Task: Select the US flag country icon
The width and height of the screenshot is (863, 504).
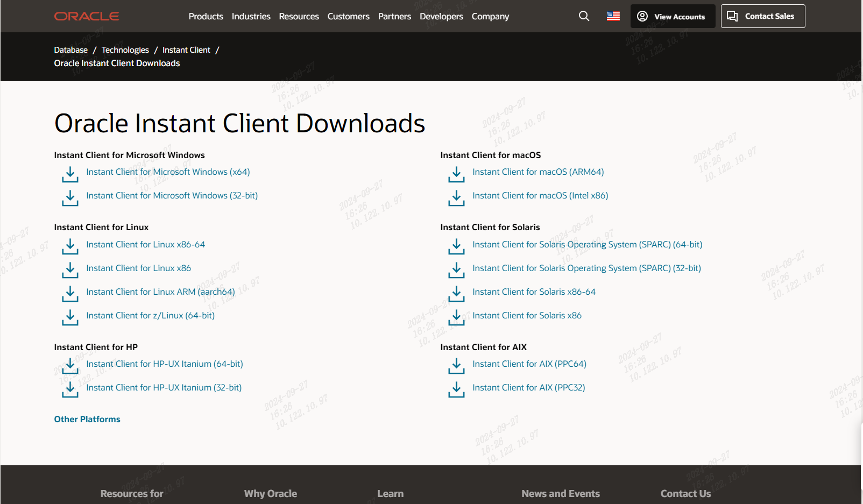Action: (613, 16)
